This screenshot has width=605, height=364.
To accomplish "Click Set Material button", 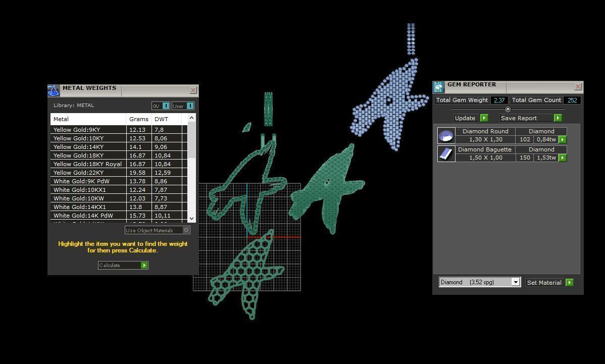I will pos(549,283).
